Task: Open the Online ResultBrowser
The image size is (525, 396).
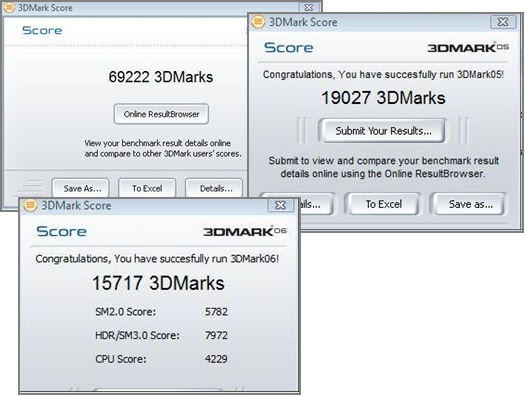Action: (x=161, y=114)
